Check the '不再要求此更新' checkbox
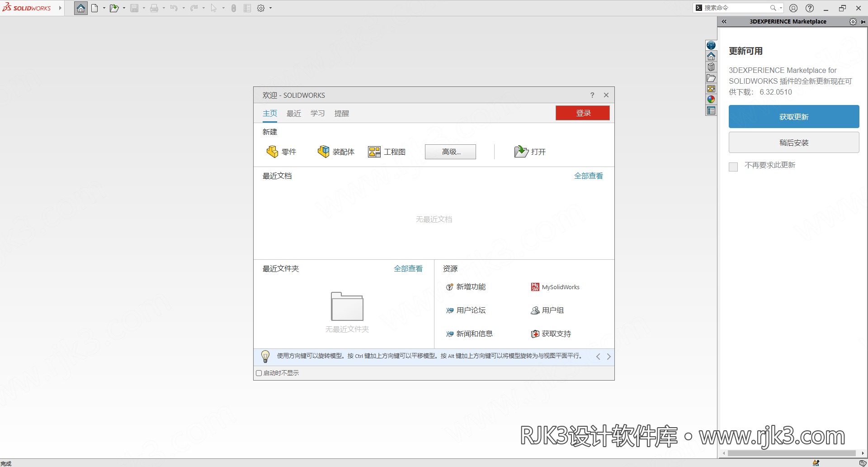Viewport: 868px width, 467px height. click(x=733, y=167)
